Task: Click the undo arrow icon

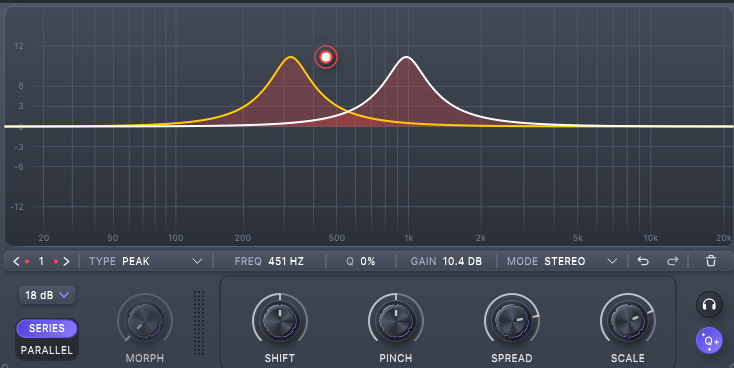Action: click(643, 261)
